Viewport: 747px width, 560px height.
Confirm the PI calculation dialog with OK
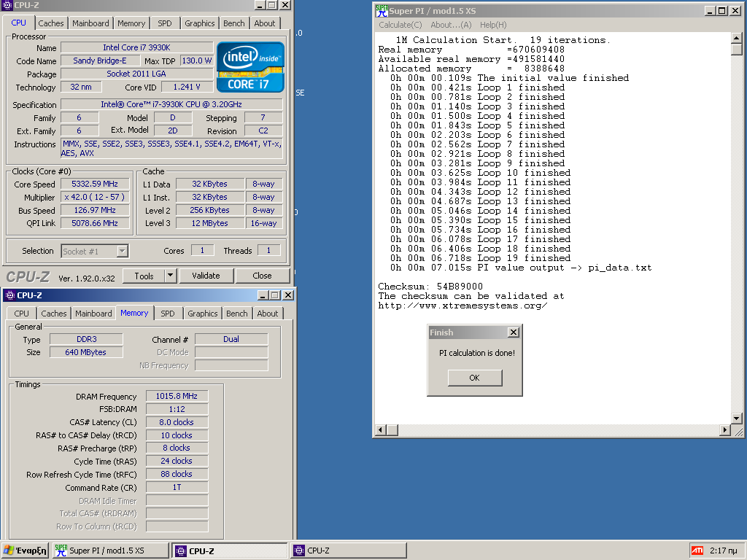(x=474, y=378)
